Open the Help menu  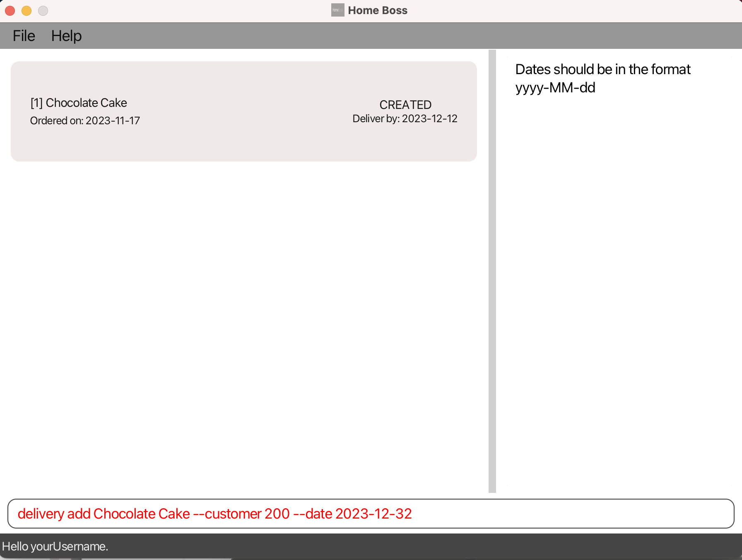[x=66, y=36]
